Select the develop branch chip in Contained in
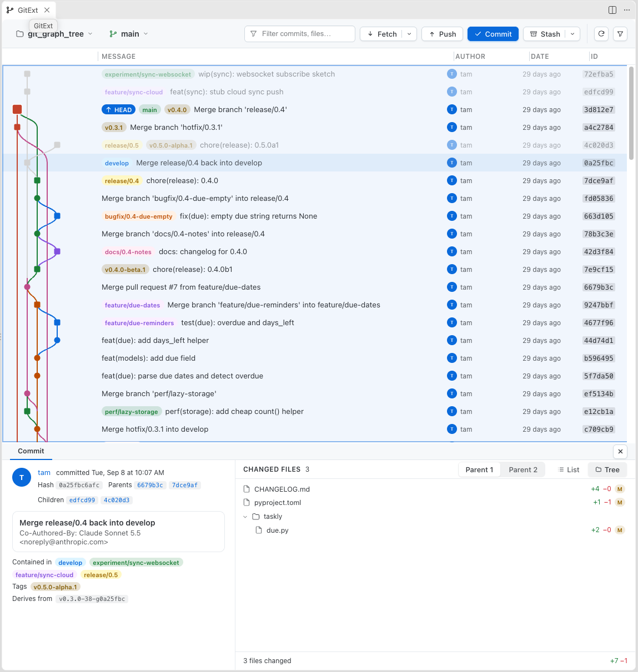 click(70, 563)
